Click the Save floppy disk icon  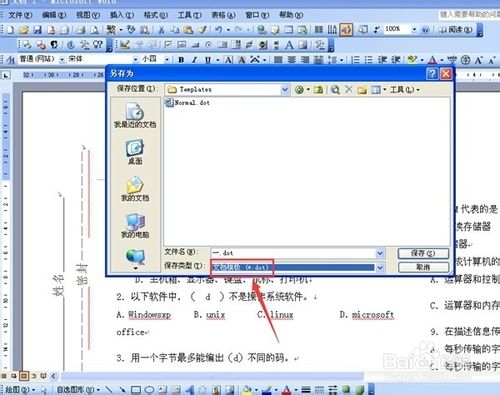click(37, 30)
